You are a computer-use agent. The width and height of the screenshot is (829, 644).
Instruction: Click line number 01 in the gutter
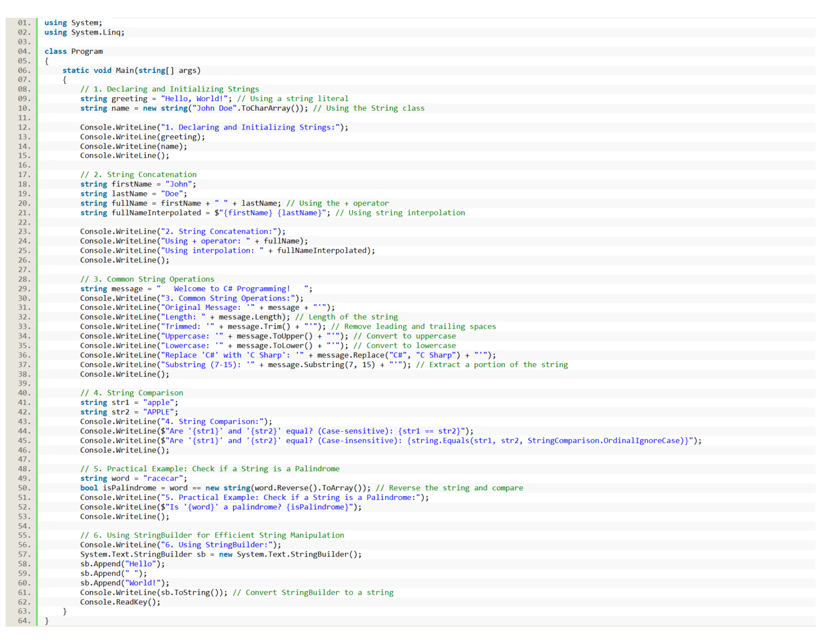click(24, 23)
